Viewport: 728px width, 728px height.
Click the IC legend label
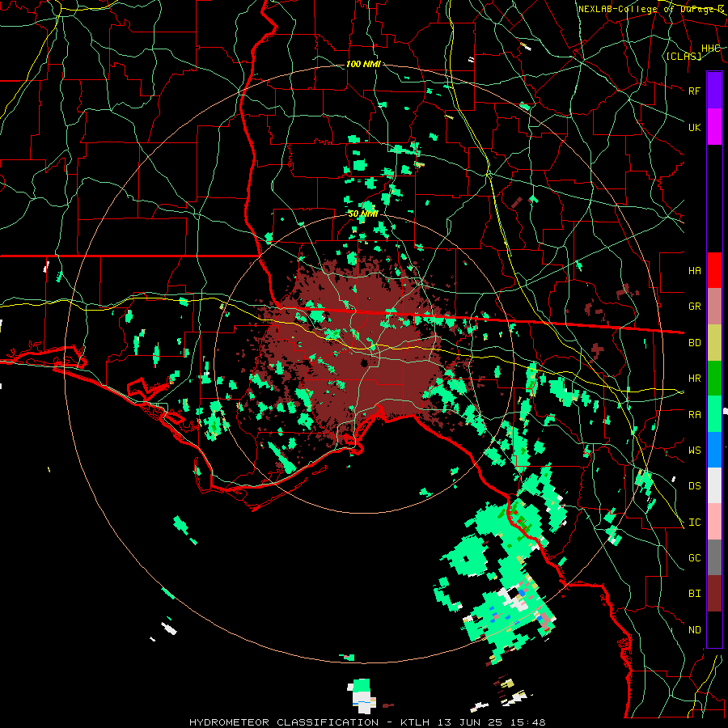(x=694, y=523)
